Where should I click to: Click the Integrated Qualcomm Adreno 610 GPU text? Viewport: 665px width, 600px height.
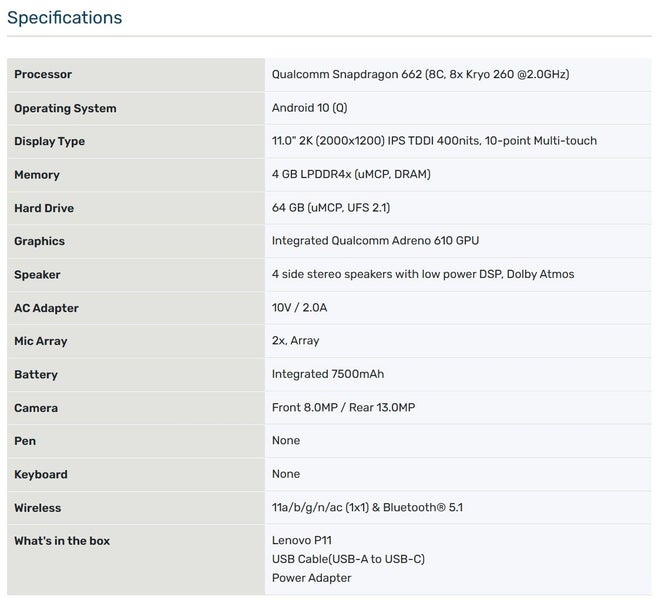pyautogui.click(x=374, y=241)
